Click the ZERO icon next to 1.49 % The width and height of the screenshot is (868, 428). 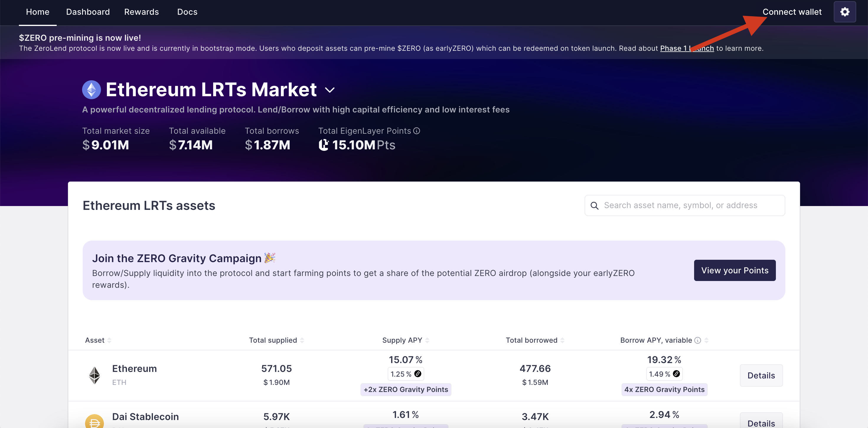point(676,374)
